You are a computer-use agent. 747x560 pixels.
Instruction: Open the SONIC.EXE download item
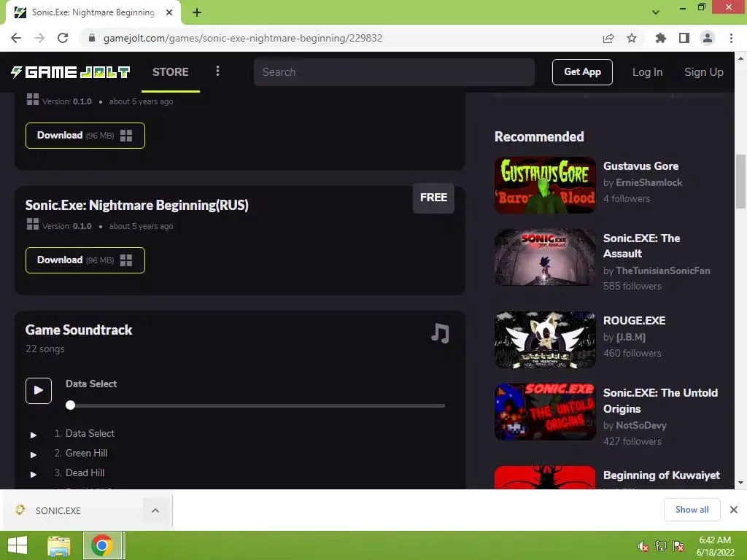coord(74,510)
